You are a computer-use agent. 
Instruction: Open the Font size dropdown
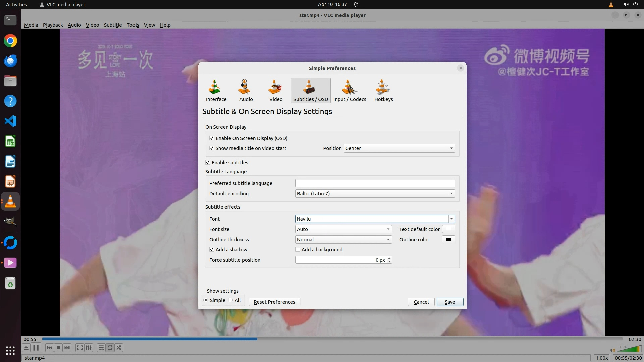coord(343,229)
